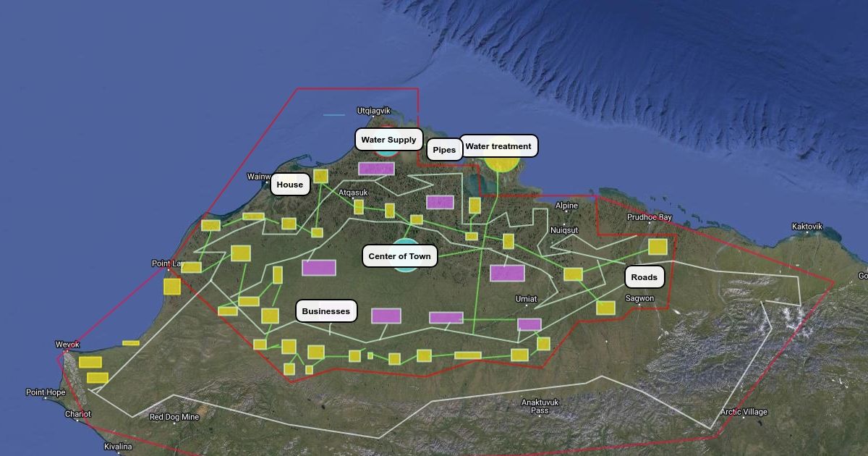Click Utqiagvik place name

374,111
